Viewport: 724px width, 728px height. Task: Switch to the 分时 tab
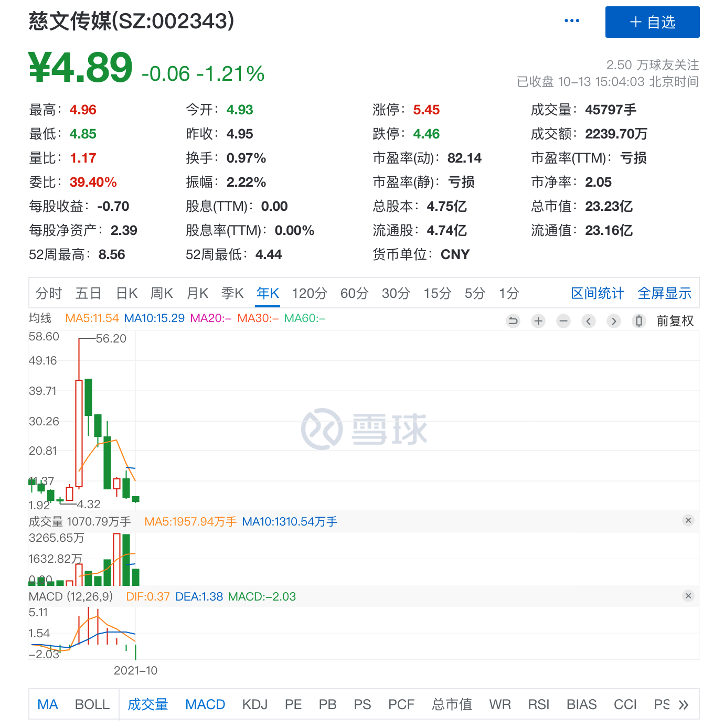click(48, 293)
